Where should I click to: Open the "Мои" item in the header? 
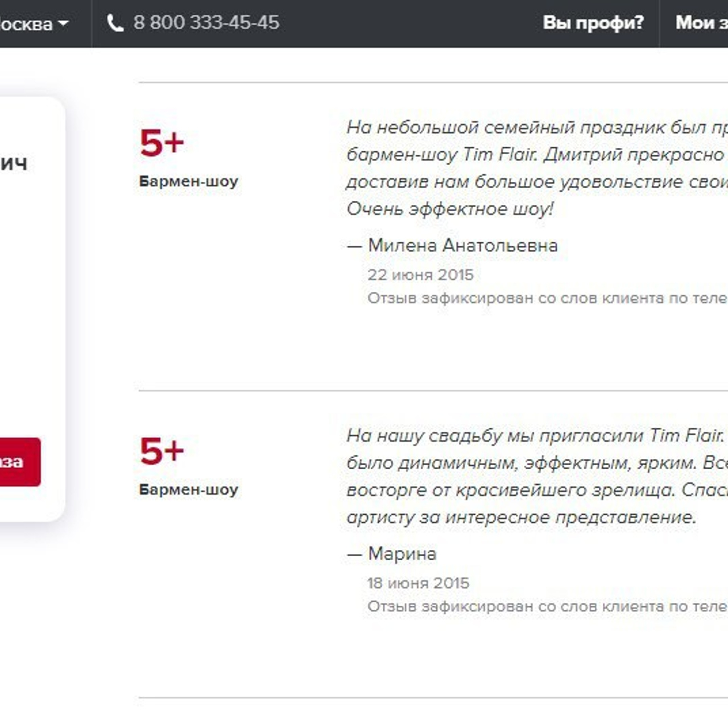(701, 23)
